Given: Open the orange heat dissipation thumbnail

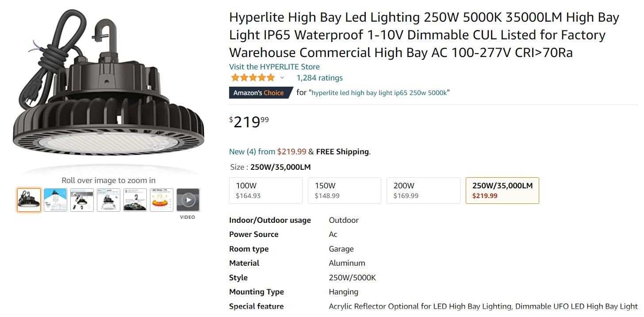Looking at the screenshot, I should [x=161, y=200].
